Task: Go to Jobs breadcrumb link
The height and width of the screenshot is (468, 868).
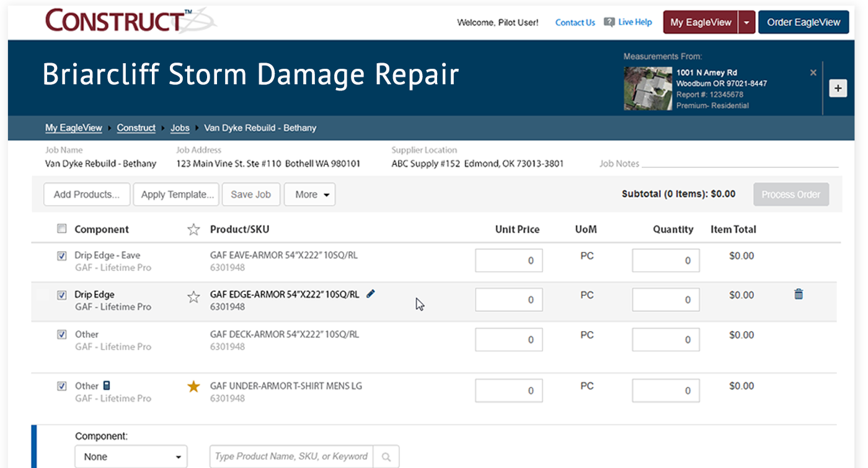Action: pos(180,128)
